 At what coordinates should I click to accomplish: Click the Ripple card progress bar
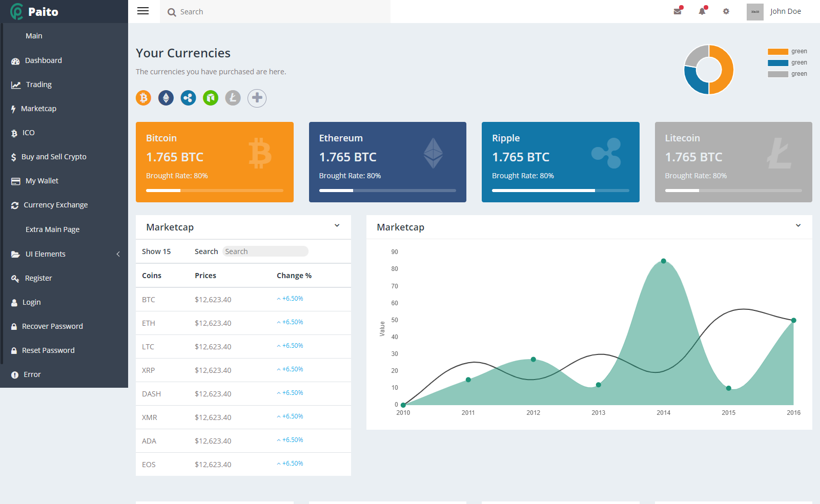[x=560, y=191]
